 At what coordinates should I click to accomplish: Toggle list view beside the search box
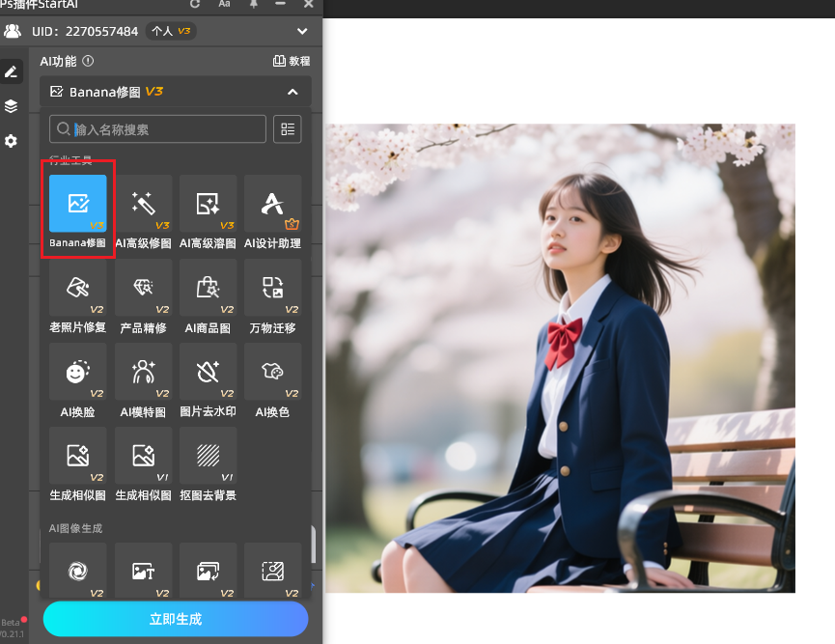[x=287, y=129]
